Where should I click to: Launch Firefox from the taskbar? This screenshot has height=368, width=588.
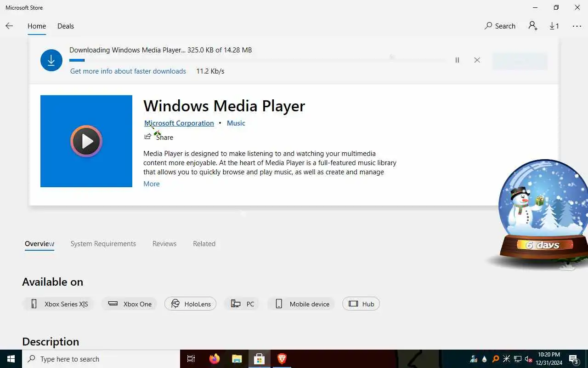click(x=214, y=359)
